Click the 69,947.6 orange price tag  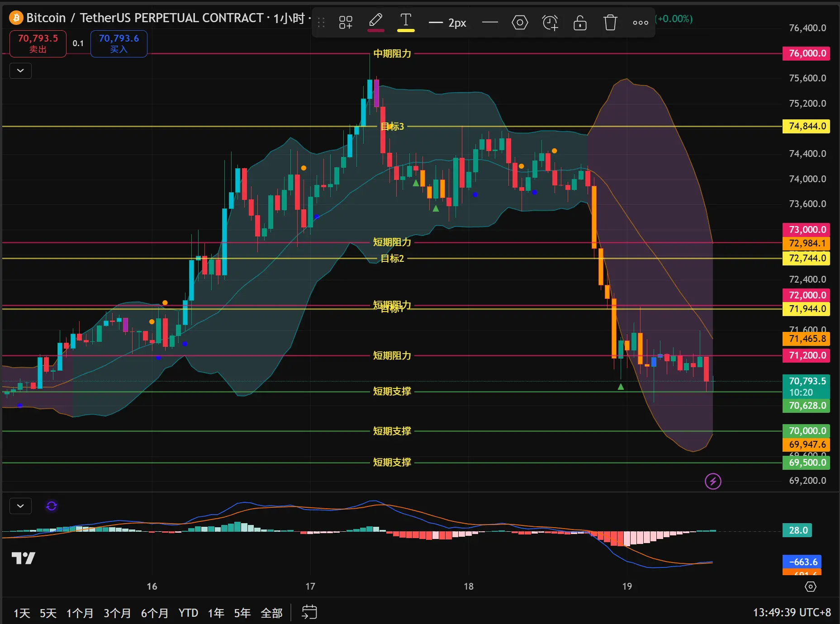point(806,444)
